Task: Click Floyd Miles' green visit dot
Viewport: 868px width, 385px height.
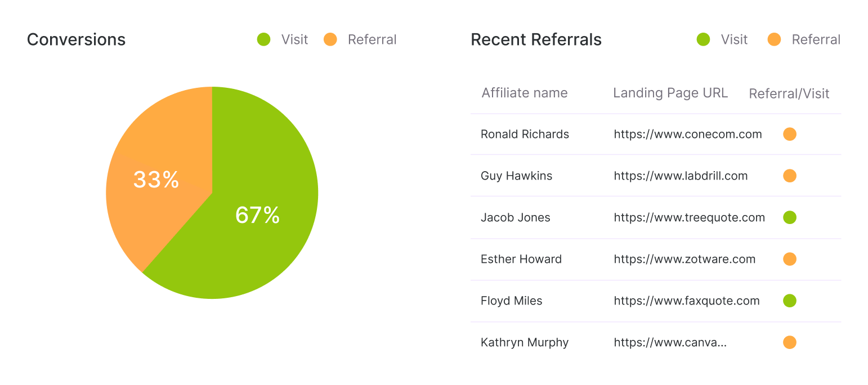Action: coord(790,301)
